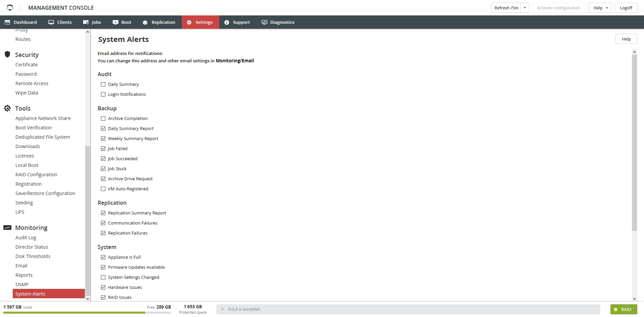Viewport: 644px width, 317px height.
Task: Open Disk Thresholds under Monitoring
Action: pos(33,256)
